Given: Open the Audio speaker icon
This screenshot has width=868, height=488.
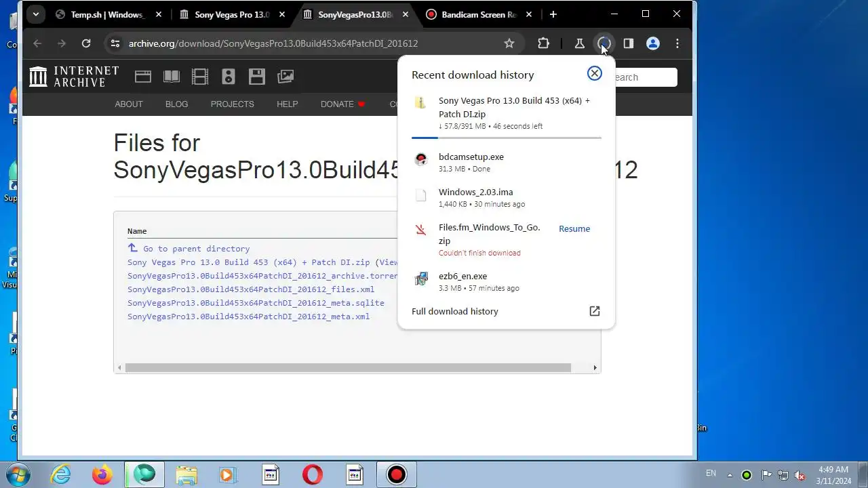Looking at the screenshot, I should [229, 77].
